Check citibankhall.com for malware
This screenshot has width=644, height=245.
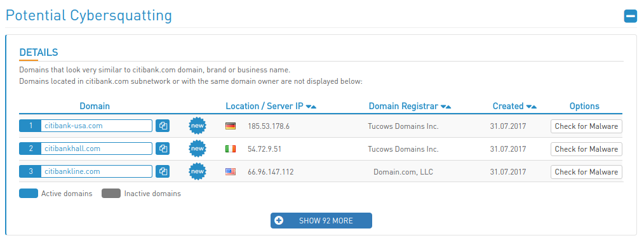coord(586,149)
